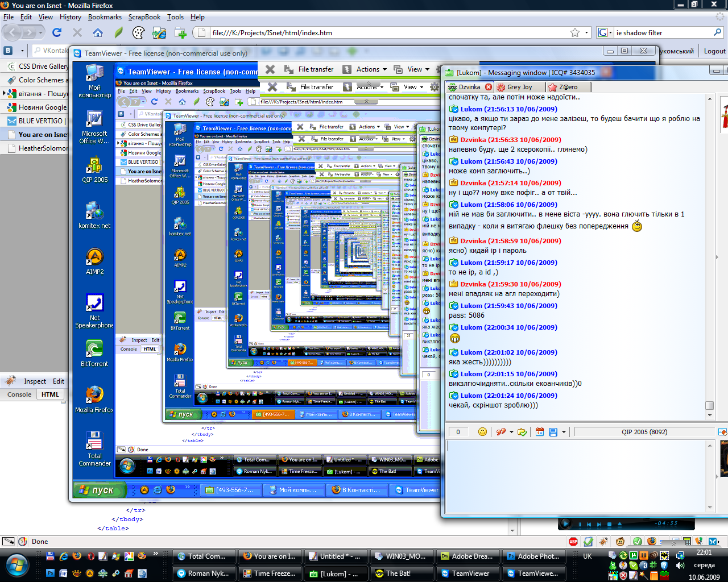Open dropdown arrow beside bookmark star
The image size is (728, 582).
[587, 33]
